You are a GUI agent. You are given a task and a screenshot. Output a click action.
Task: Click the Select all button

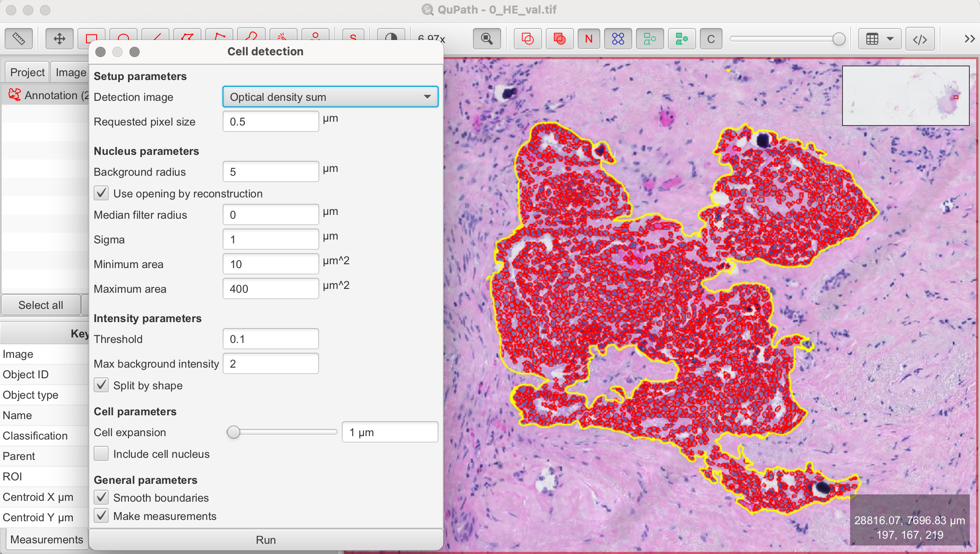click(40, 305)
